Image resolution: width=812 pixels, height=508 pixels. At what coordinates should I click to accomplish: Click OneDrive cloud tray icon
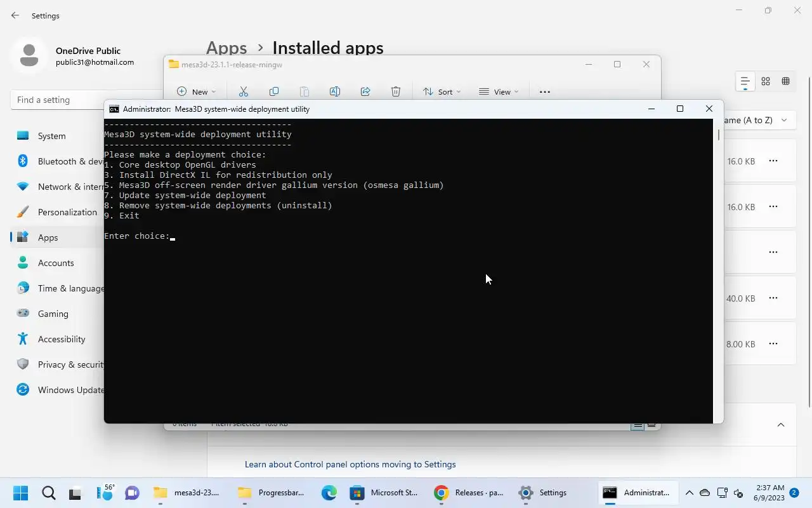pos(705,493)
